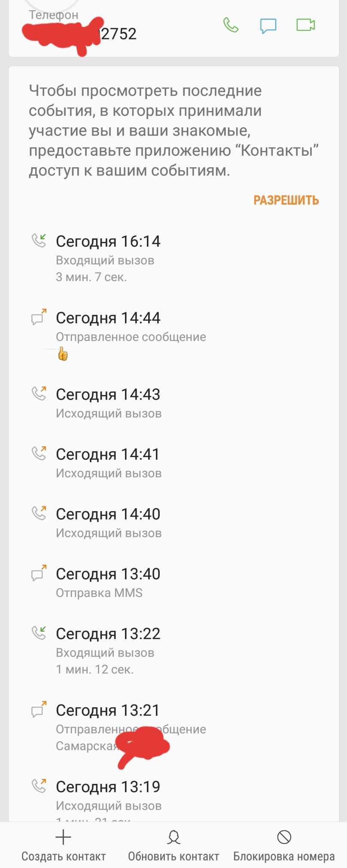
Task: Tap the blue message bubble icon
Action: coord(268,25)
